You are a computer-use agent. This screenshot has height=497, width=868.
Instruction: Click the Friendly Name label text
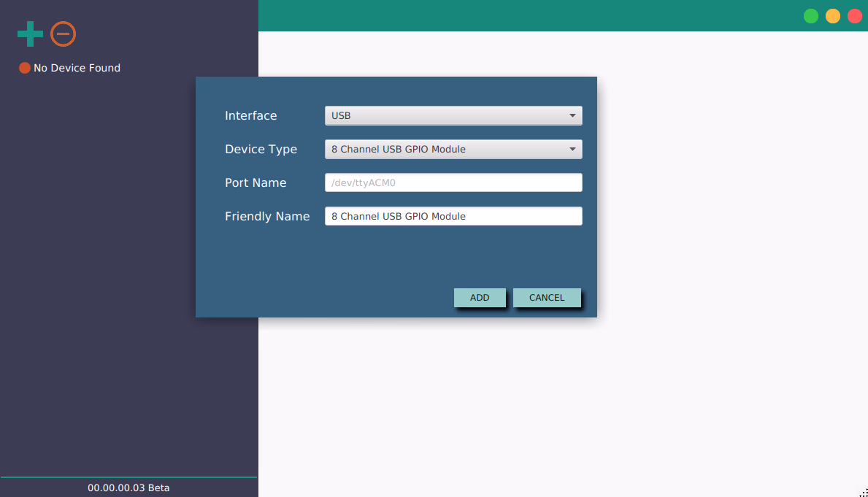267,217
